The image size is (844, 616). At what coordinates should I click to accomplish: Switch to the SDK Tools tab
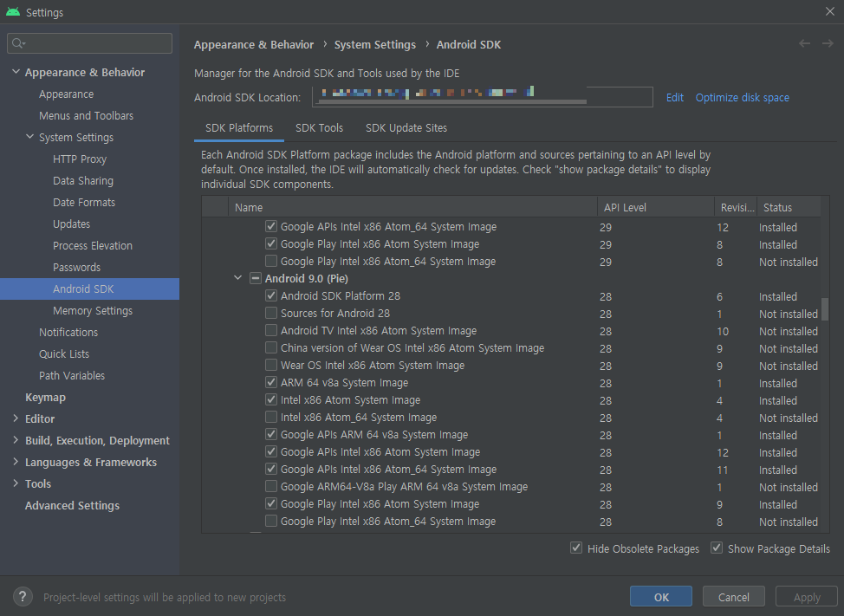coord(319,128)
